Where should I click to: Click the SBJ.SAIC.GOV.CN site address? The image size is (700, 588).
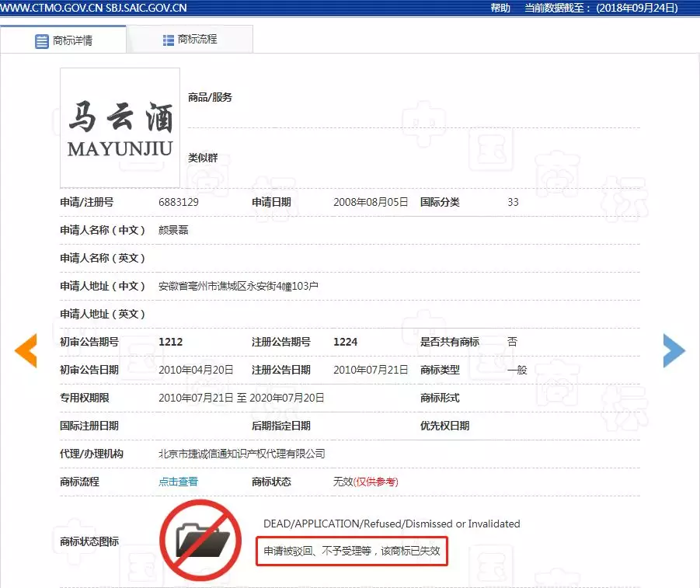(148, 8)
